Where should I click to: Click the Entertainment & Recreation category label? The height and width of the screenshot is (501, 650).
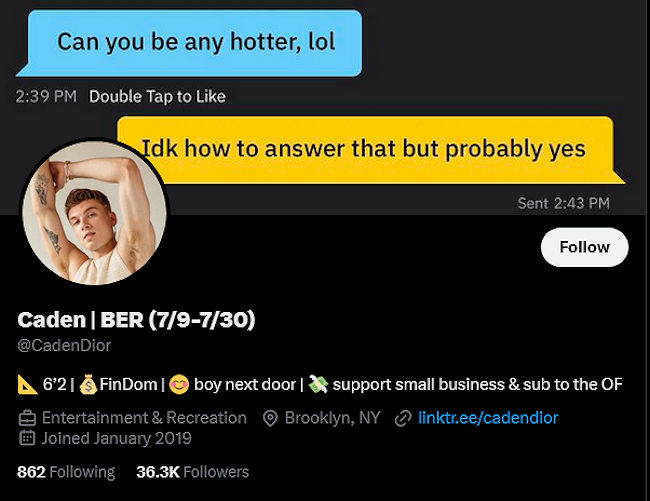[144, 418]
